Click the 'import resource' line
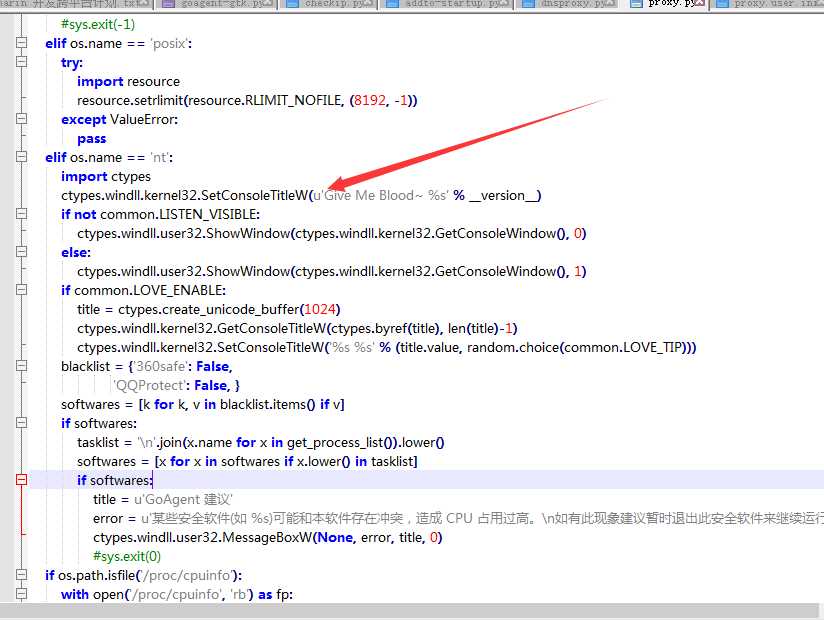Screen dimensions: 824x620 coord(128,81)
